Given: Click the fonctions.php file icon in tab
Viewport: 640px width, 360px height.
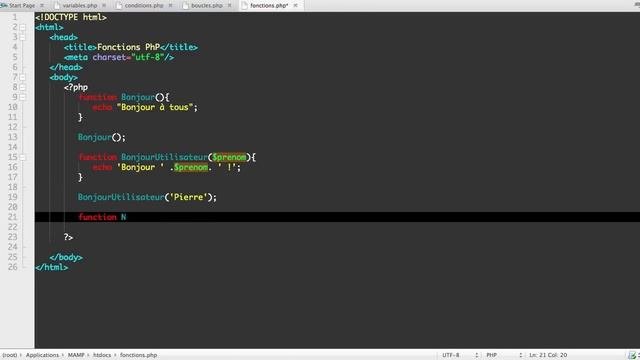Looking at the screenshot, I should (x=244, y=5).
